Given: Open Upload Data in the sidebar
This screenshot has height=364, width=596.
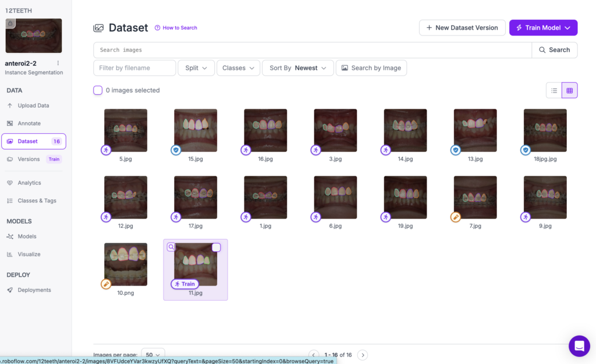Looking at the screenshot, I should pyautogui.click(x=33, y=106).
